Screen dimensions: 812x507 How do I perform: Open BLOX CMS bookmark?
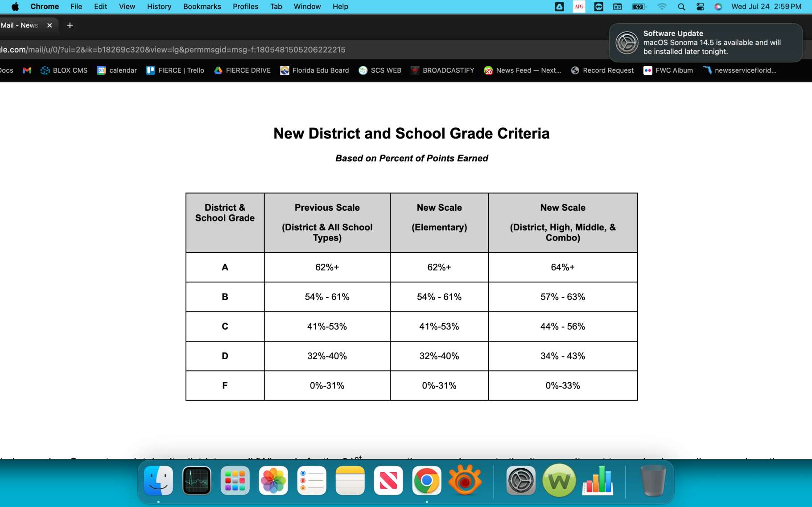(64, 70)
